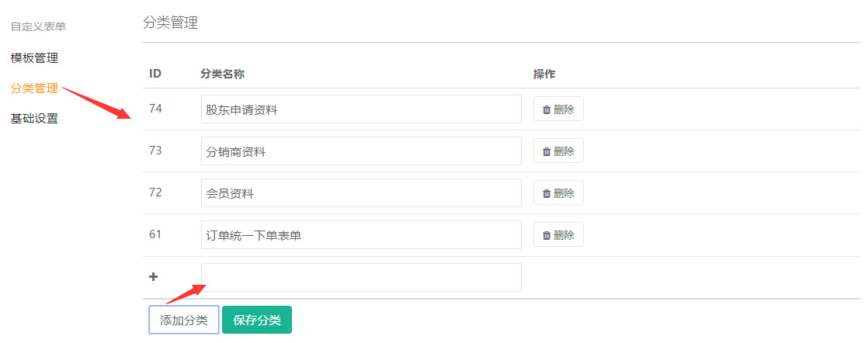Click trash icon for 会员资料 row

point(547,193)
